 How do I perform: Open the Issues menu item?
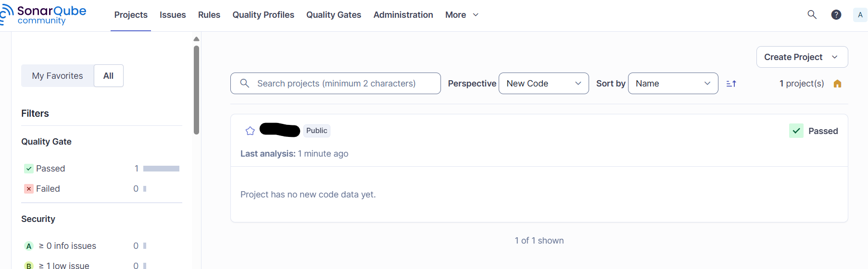click(x=173, y=15)
